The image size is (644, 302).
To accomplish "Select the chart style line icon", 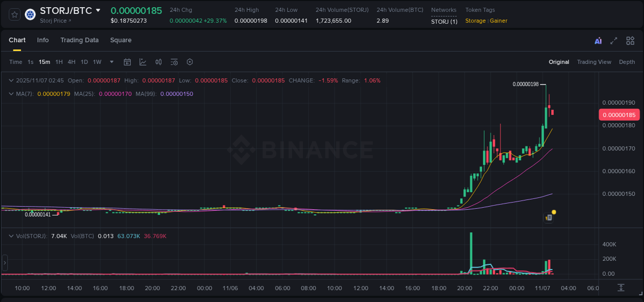I will click(x=143, y=61).
